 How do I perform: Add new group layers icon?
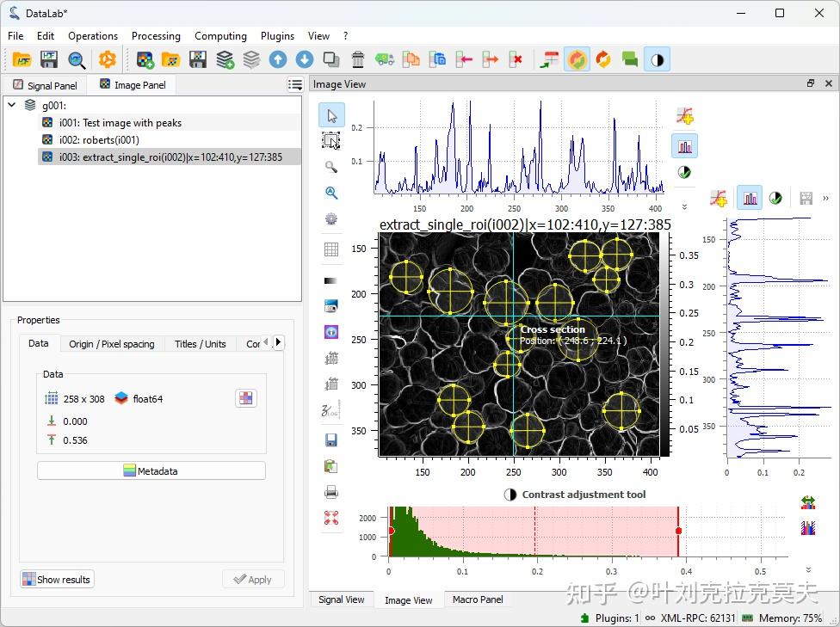point(225,59)
